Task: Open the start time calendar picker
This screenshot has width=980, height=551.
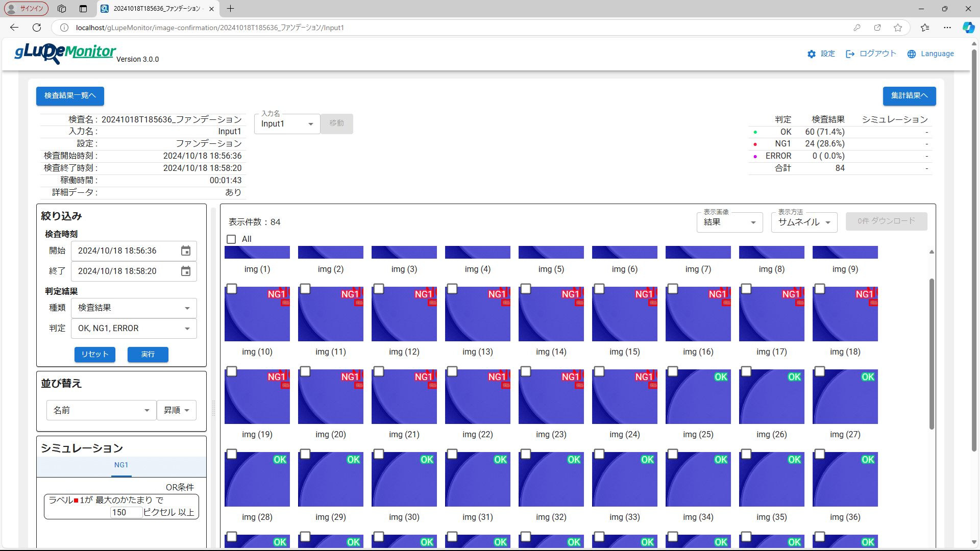Action: [186, 251]
